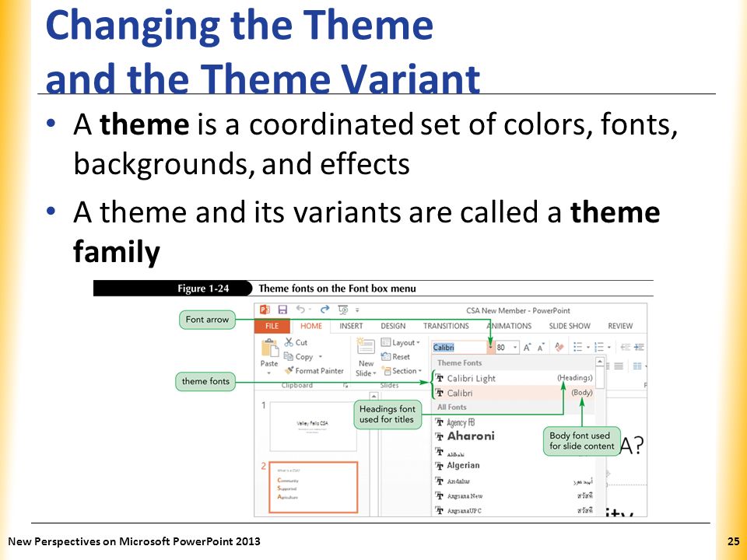Select slide 2 thumbnail
747x560 pixels.
(x=313, y=487)
